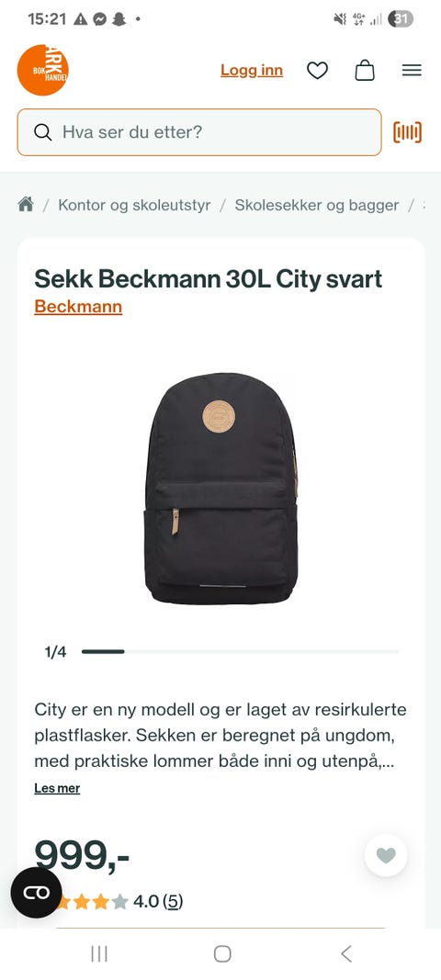Open the hamburger menu
The image size is (441, 980).
pyautogui.click(x=412, y=71)
